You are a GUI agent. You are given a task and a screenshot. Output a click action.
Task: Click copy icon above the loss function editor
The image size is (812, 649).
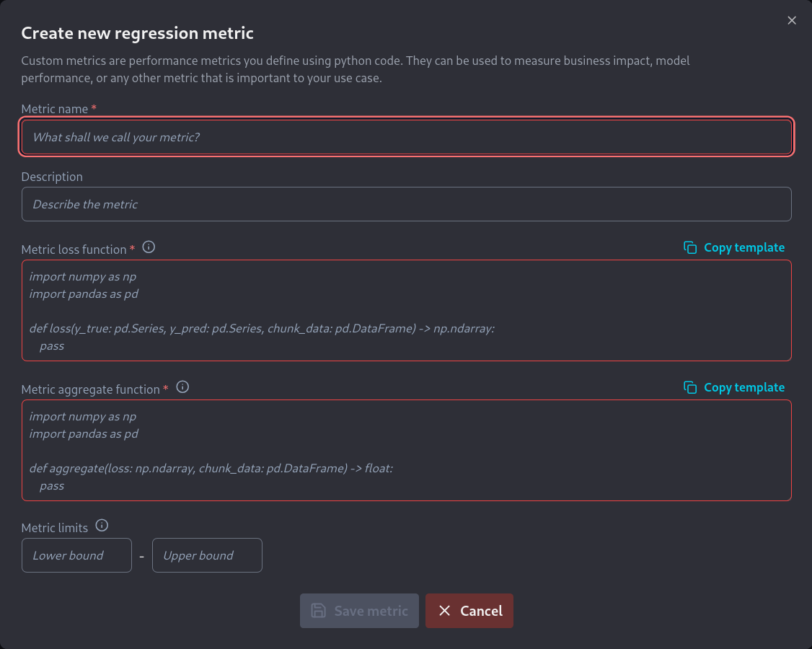click(690, 247)
